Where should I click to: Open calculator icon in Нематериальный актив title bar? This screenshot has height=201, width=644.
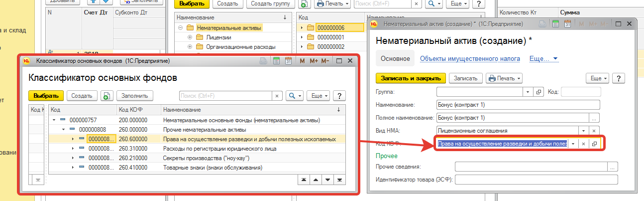click(x=555, y=23)
